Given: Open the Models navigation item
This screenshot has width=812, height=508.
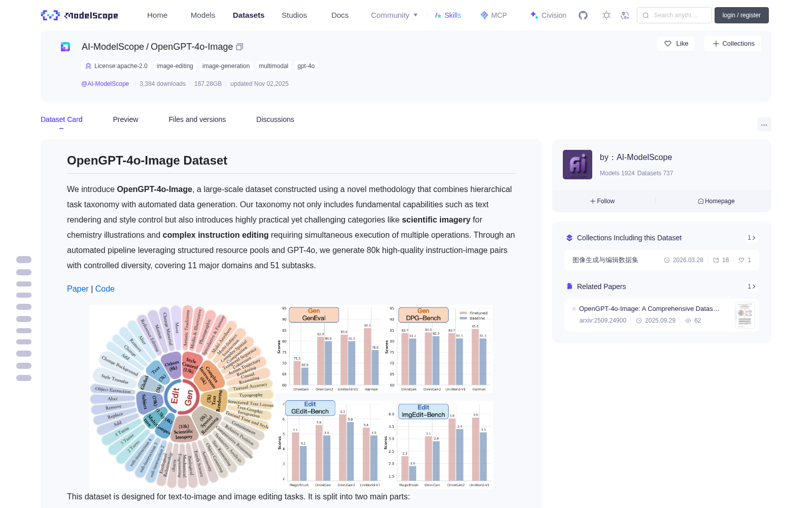Looking at the screenshot, I should [x=203, y=15].
